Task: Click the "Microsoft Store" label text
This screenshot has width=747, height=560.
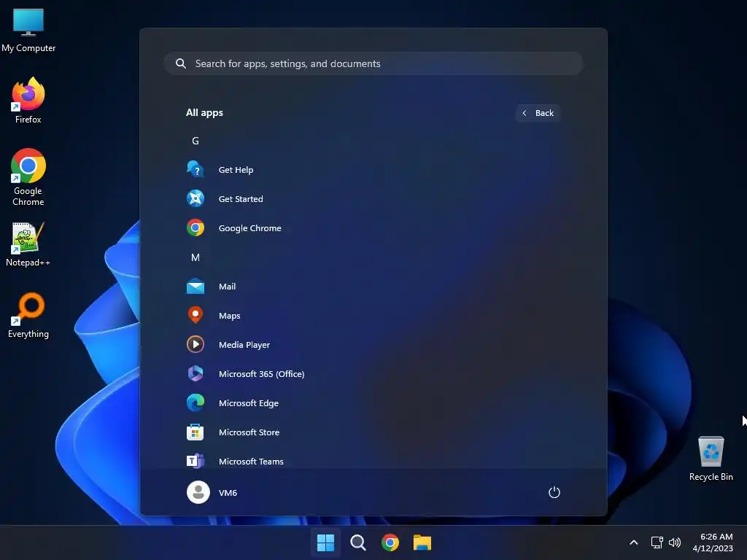Action: point(249,432)
